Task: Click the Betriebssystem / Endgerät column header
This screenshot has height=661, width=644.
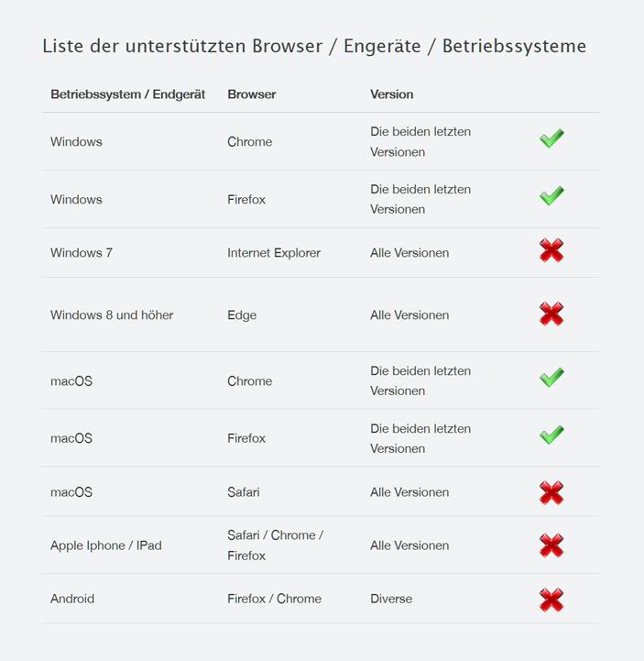Action: [127, 94]
